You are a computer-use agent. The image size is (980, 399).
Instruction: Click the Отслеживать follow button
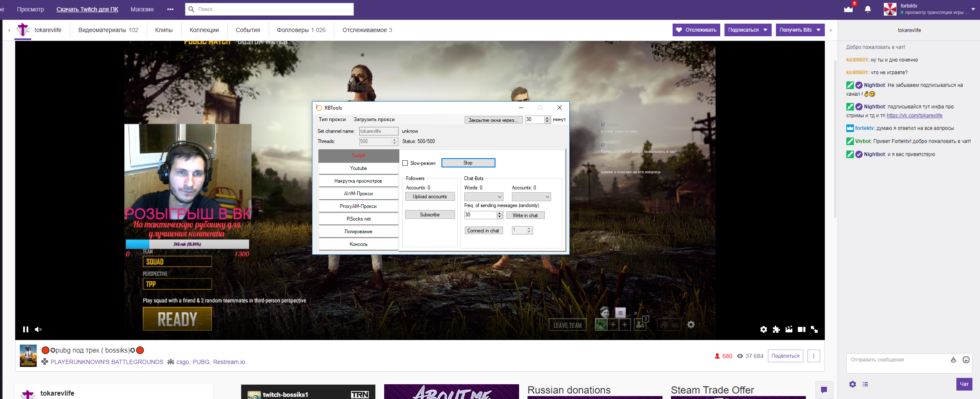[696, 30]
